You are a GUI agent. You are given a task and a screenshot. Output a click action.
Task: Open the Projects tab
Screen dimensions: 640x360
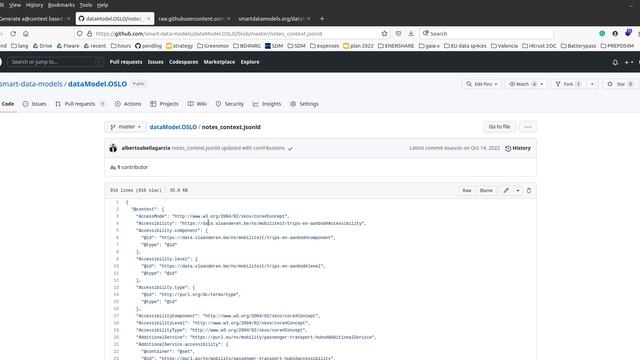pyautogui.click(x=164, y=104)
